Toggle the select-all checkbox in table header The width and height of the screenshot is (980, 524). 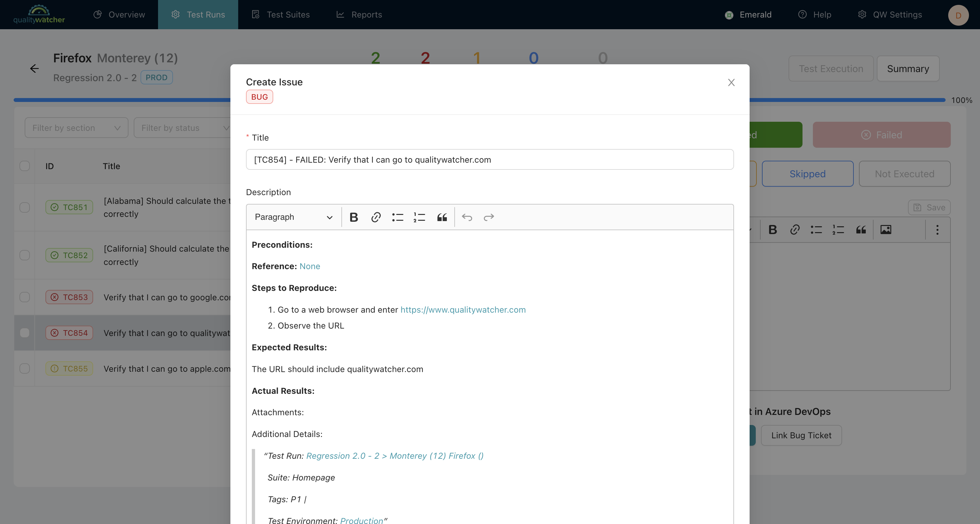click(x=25, y=166)
